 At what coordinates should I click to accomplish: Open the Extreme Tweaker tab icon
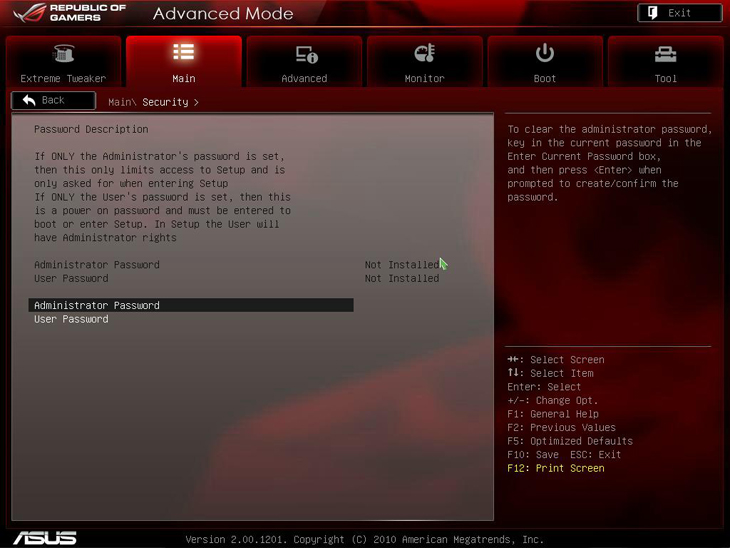[63, 54]
